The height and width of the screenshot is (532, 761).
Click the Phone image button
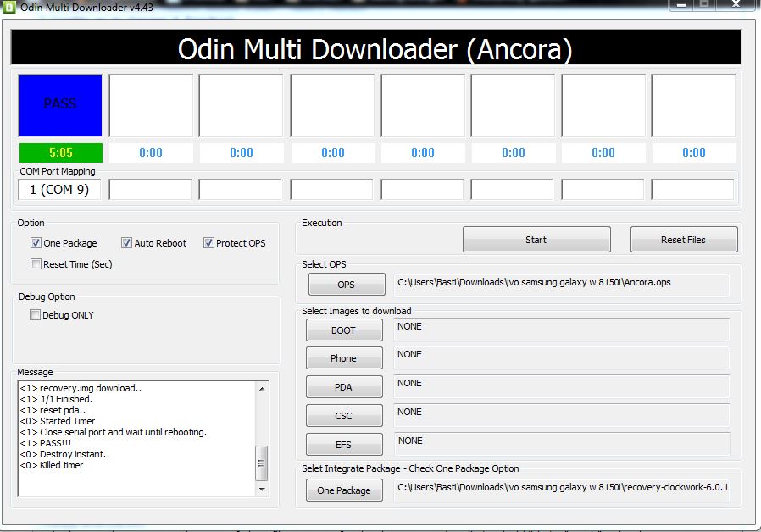(344, 358)
